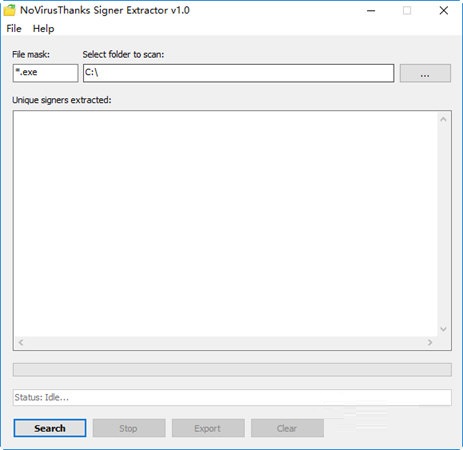Viewport: 463px width, 450px height.
Task: Click the scroll right arrow of signers list
Action: pos(430,342)
